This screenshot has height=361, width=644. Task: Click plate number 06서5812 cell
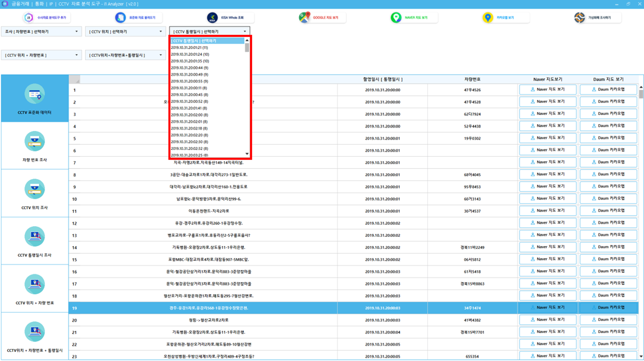(472, 260)
